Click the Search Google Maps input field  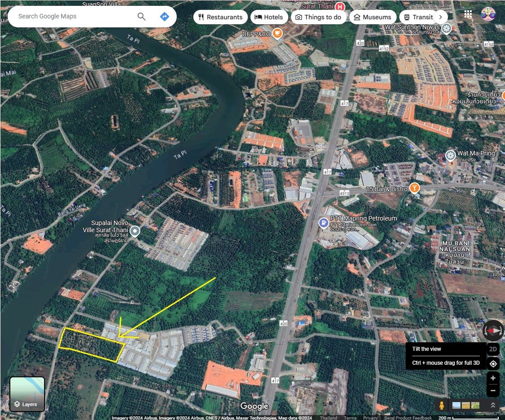[x=76, y=16]
